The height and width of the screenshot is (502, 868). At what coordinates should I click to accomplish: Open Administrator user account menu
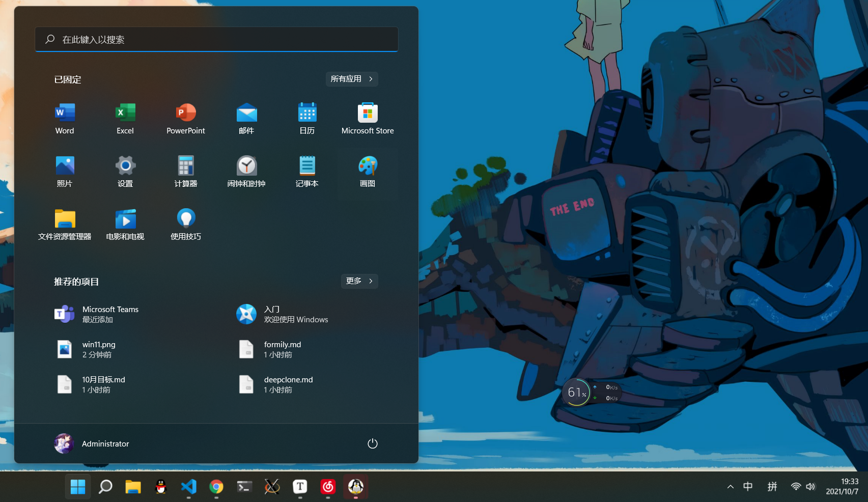[x=92, y=443]
